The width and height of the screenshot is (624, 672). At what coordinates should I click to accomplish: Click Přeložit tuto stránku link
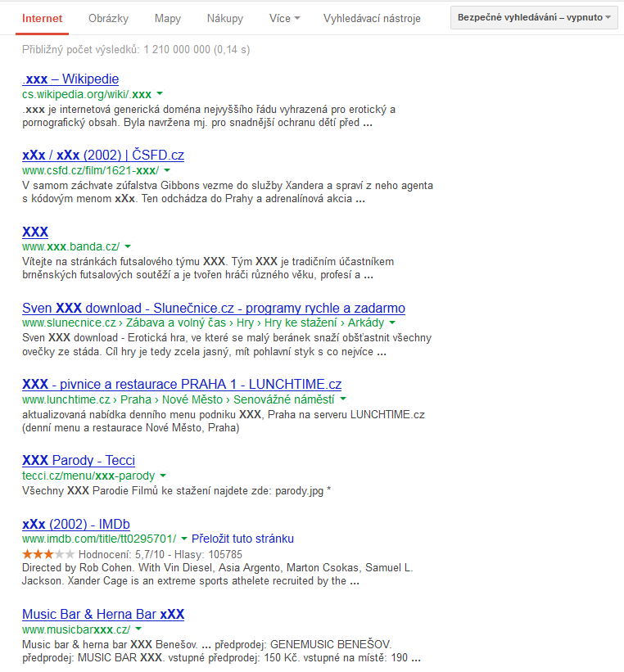[x=242, y=539]
